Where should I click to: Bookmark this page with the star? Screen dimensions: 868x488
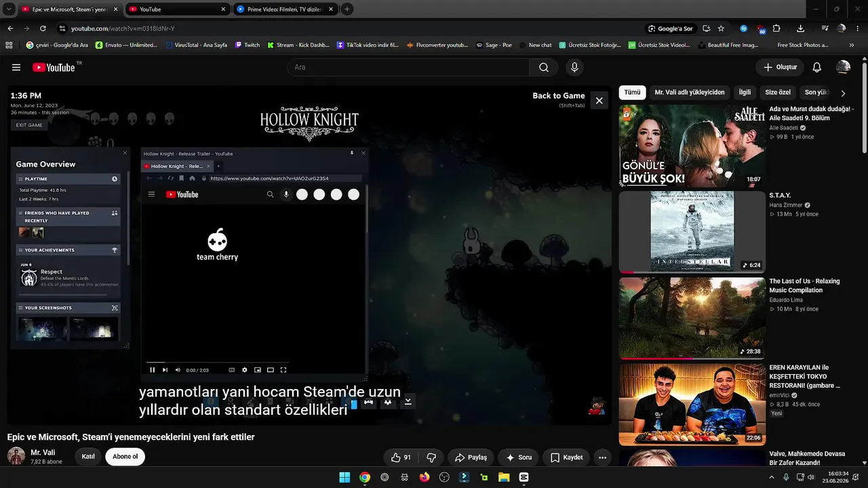[721, 28]
